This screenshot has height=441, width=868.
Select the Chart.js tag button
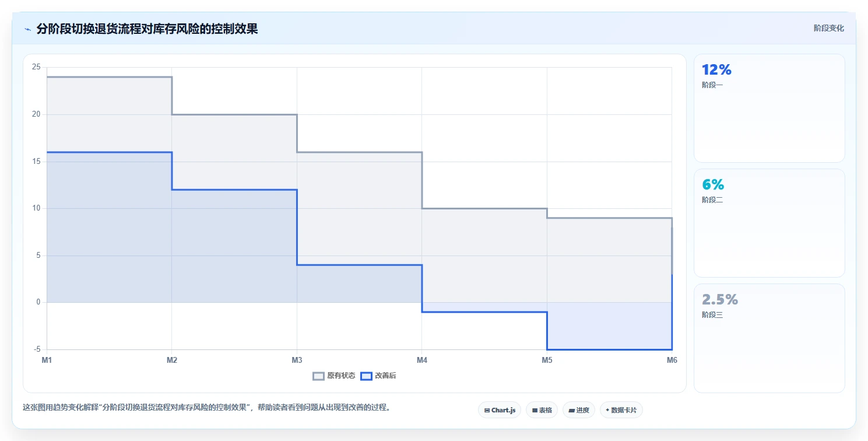pos(500,410)
